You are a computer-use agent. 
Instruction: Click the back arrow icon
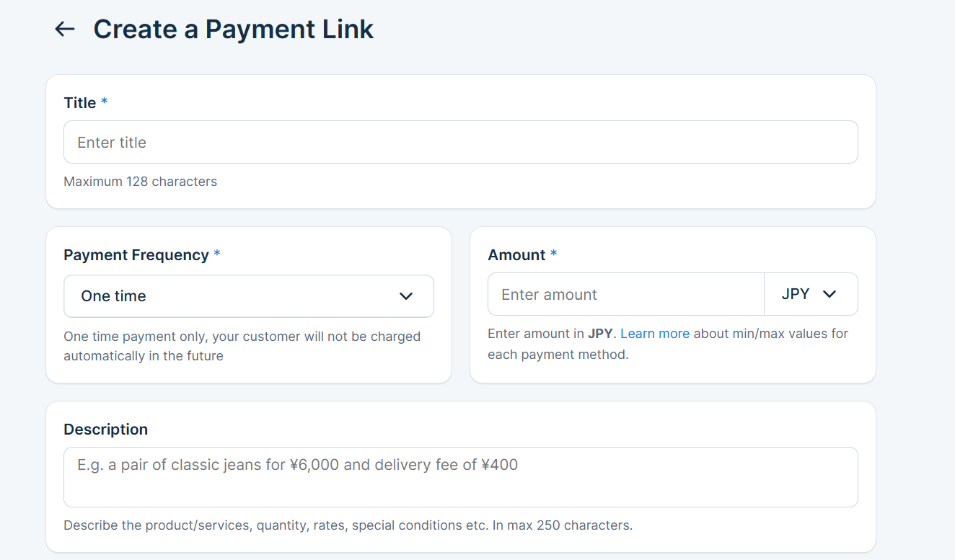point(65,29)
